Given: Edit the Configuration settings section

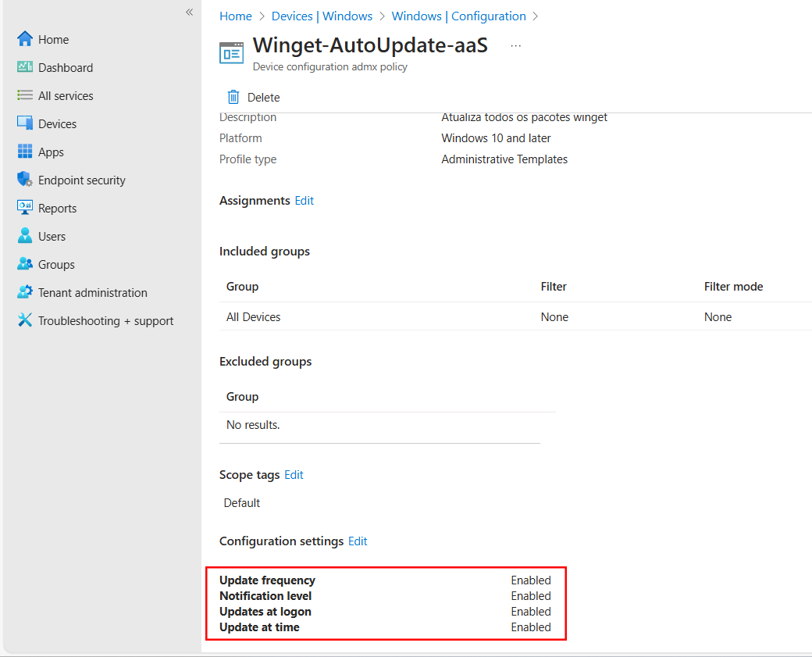Looking at the screenshot, I should click(358, 541).
